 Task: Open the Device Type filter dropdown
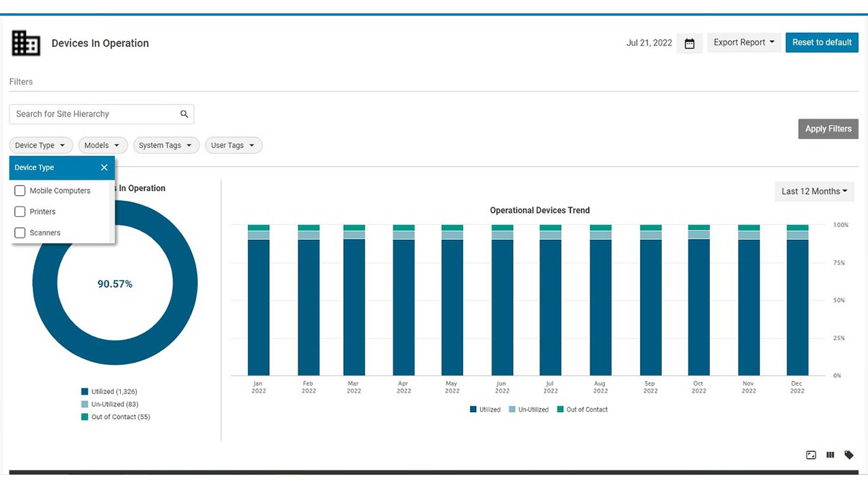coord(41,145)
